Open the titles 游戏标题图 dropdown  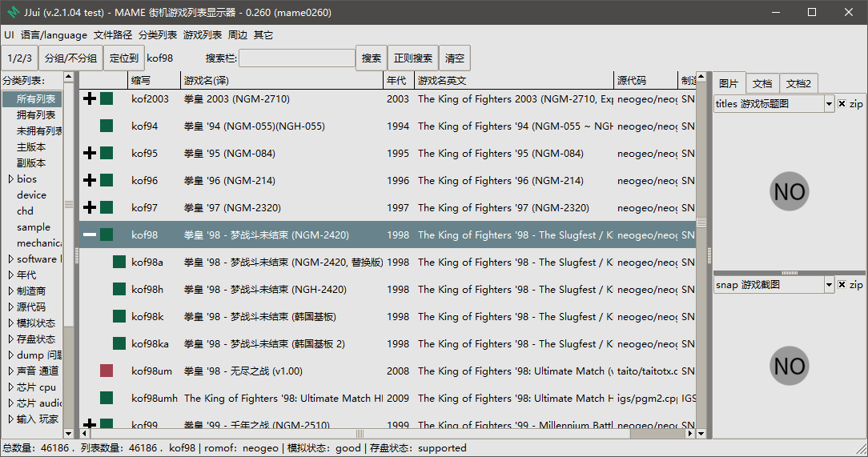774,103
